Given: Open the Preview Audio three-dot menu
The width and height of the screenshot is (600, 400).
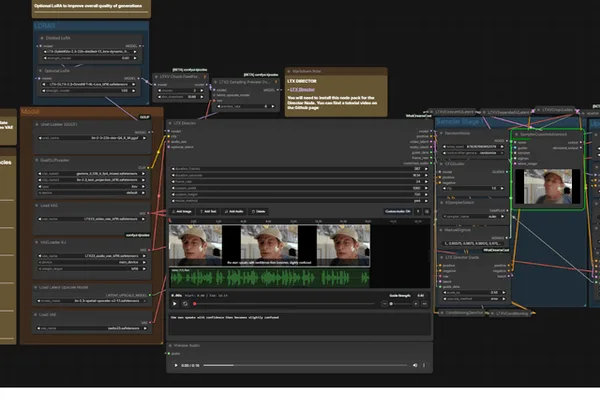Looking at the screenshot, I should [424, 365].
